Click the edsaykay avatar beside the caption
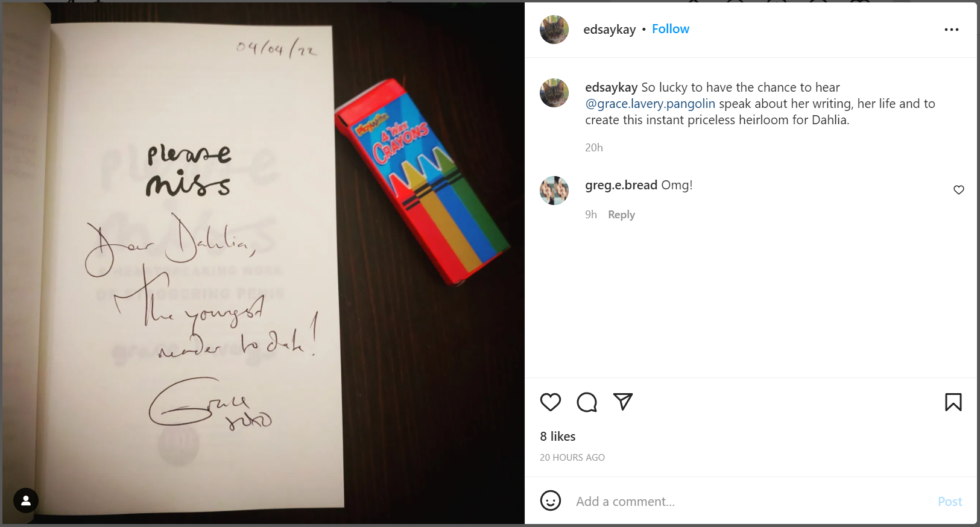Image resolution: width=980 pixels, height=527 pixels. click(554, 93)
